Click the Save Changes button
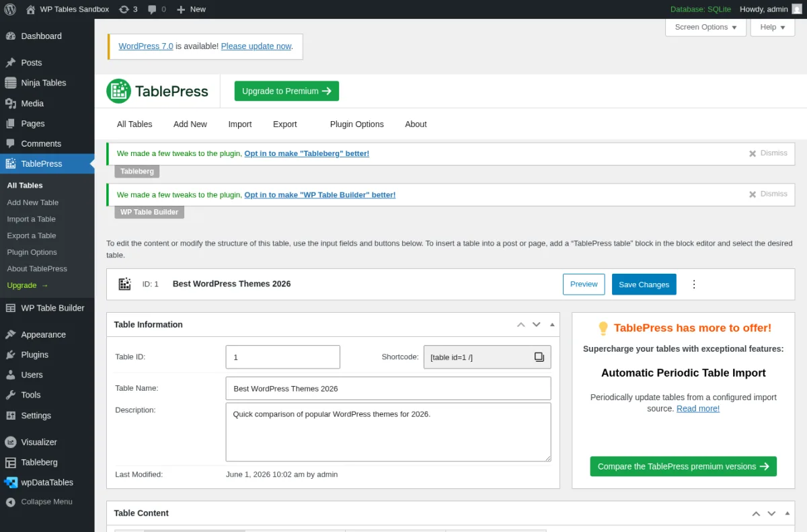Viewport: 807px width, 532px height. point(644,284)
